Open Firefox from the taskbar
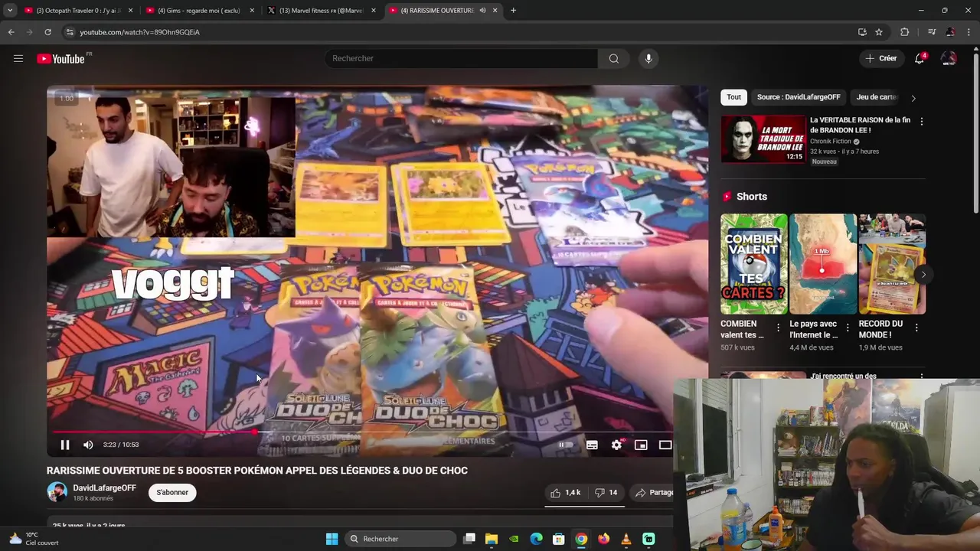 click(603, 539)
